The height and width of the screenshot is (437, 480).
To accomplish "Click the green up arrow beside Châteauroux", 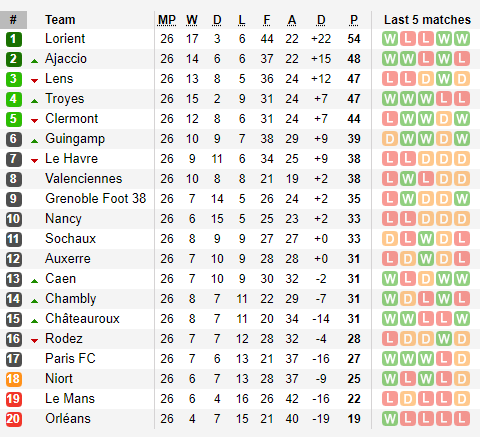I will pos(34,321).
